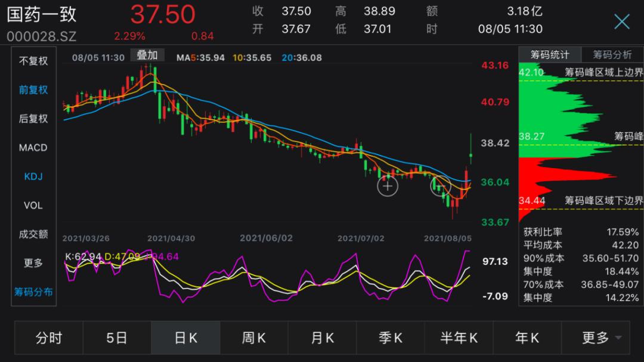
Task: Click the stock name 国药一致
Action: [42, 14]
